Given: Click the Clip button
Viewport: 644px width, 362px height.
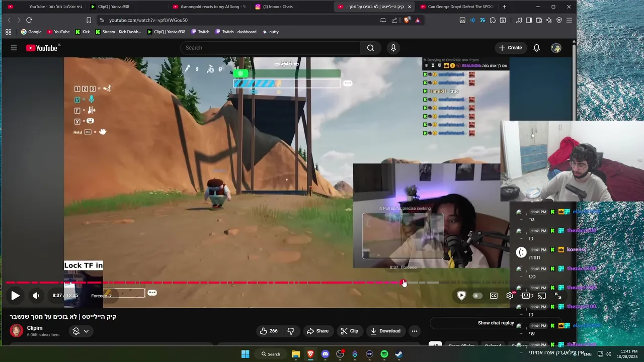Looking at the screenshot, I should [x=349, y=331].
